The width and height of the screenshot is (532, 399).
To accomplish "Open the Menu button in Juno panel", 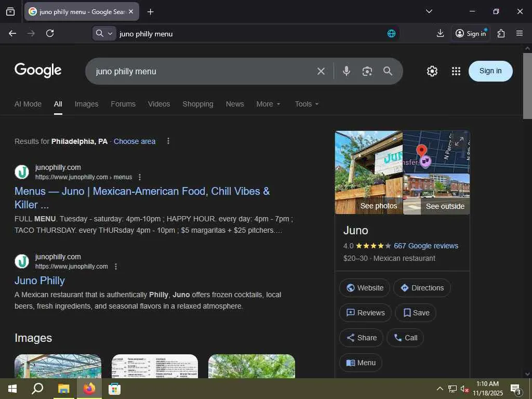I will coord(361,363).
